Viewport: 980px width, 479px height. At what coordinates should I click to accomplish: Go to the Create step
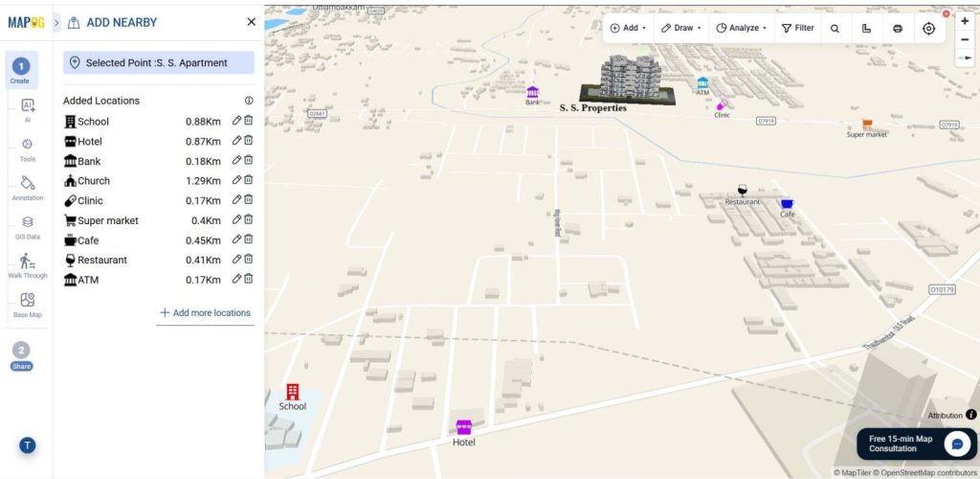tap(21, 70)
